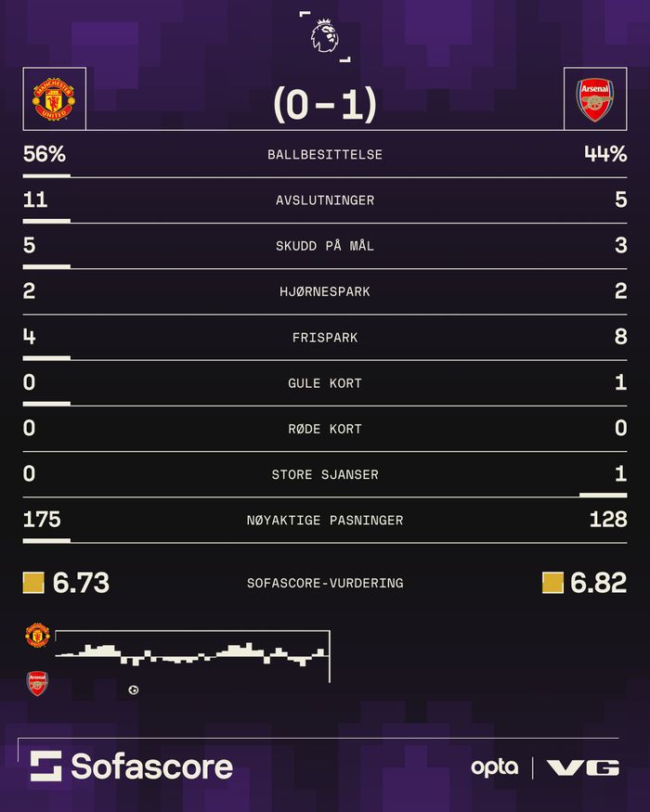Open the VG logo
The height and width of the screenshot is (812, 650).
(583, 767)
